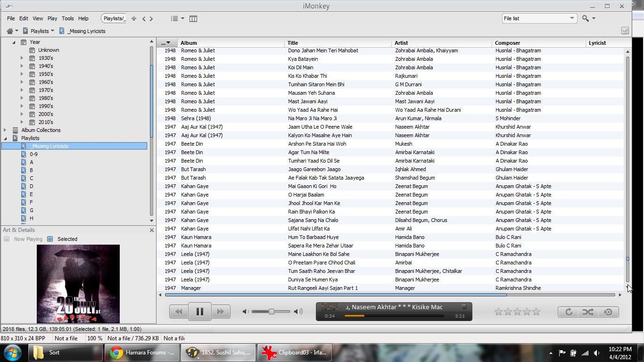
Task: Select playlist A in the tree
Action: pyautogui.click(x=32, y=162)
